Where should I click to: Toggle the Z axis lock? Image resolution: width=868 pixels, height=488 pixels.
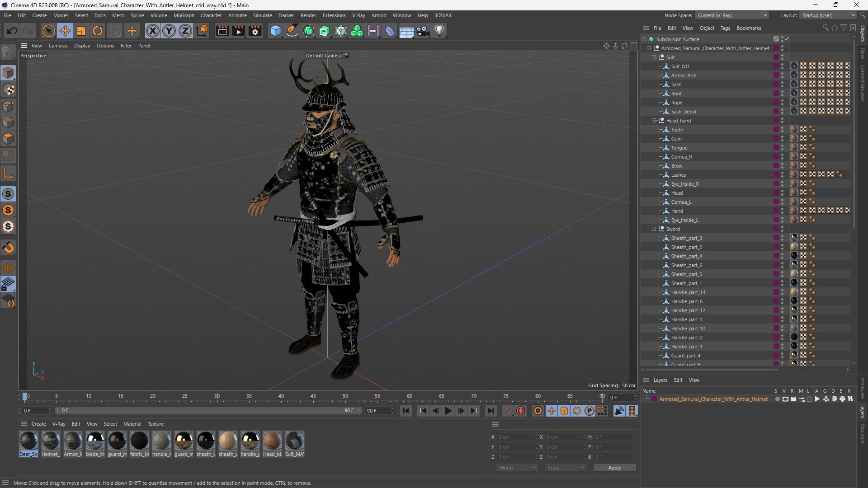[185, 31]
